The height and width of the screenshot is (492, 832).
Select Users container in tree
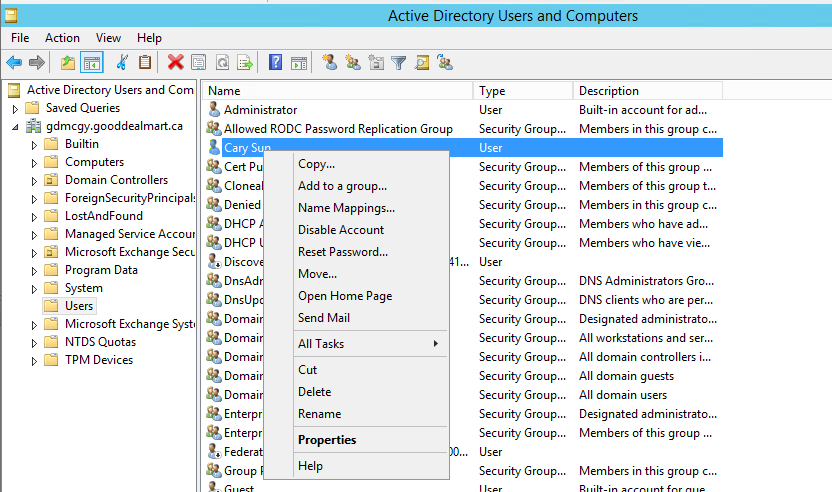click(79, 306)
